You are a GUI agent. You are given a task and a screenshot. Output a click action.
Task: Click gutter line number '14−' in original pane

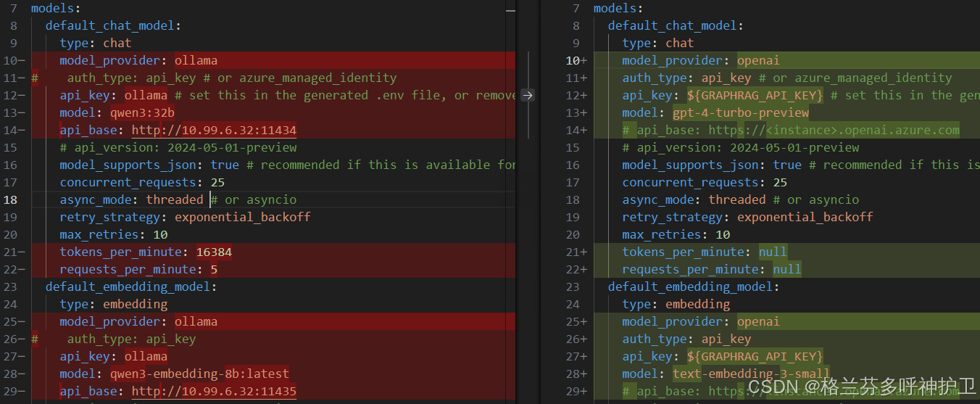tap(14, 130)
